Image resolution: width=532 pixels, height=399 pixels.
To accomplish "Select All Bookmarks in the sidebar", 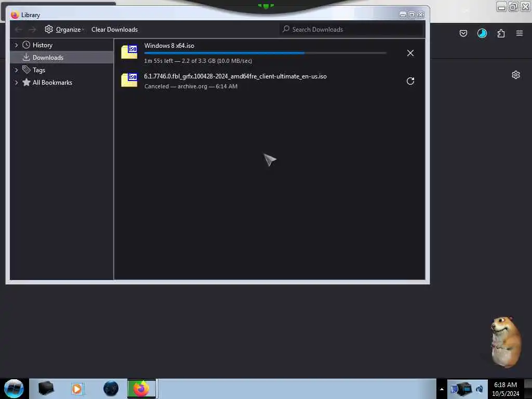I will (x=52, y=83).
